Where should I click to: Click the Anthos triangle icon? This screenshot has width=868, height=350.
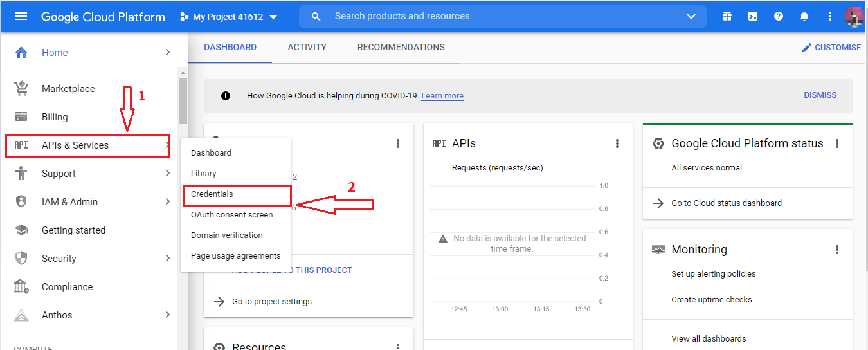click(x=21, y=315)
